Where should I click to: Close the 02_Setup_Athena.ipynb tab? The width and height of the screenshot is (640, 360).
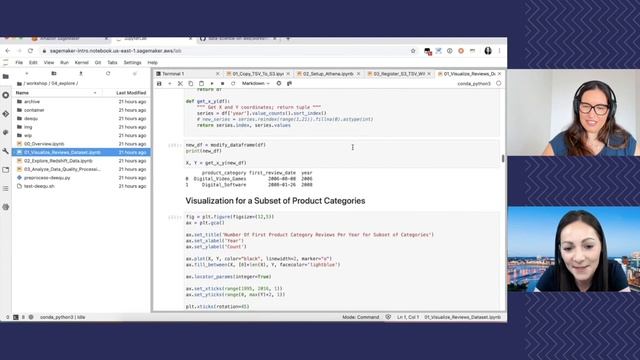coord(358,74)
